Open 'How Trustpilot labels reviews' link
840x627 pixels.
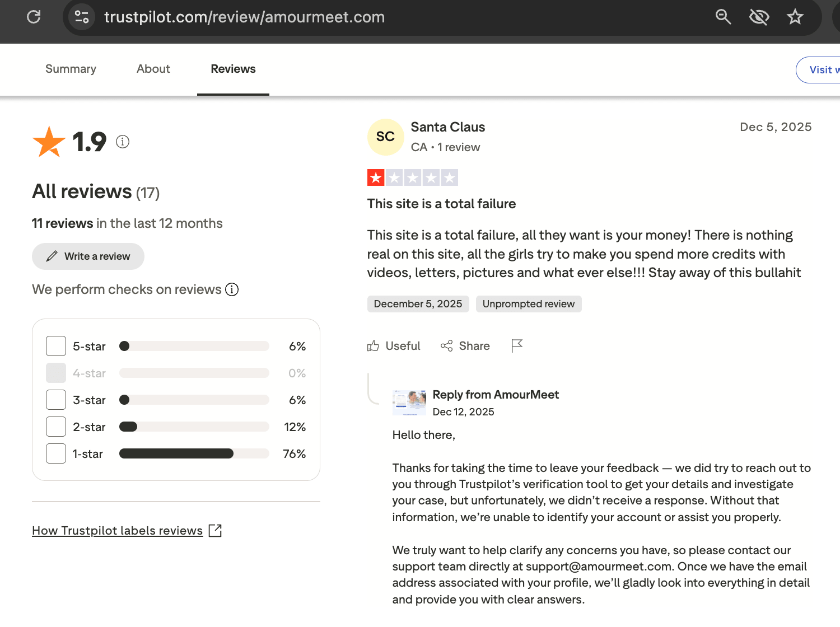117,531
